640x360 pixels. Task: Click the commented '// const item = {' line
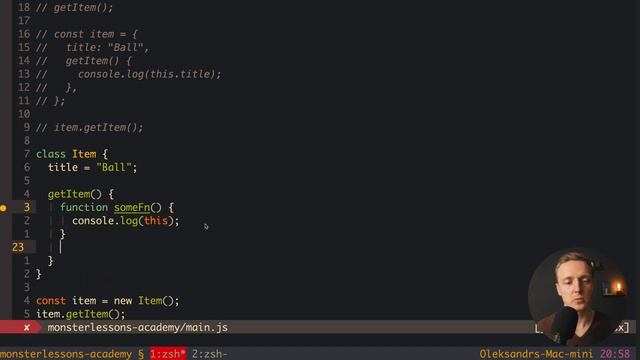point(87,34)
